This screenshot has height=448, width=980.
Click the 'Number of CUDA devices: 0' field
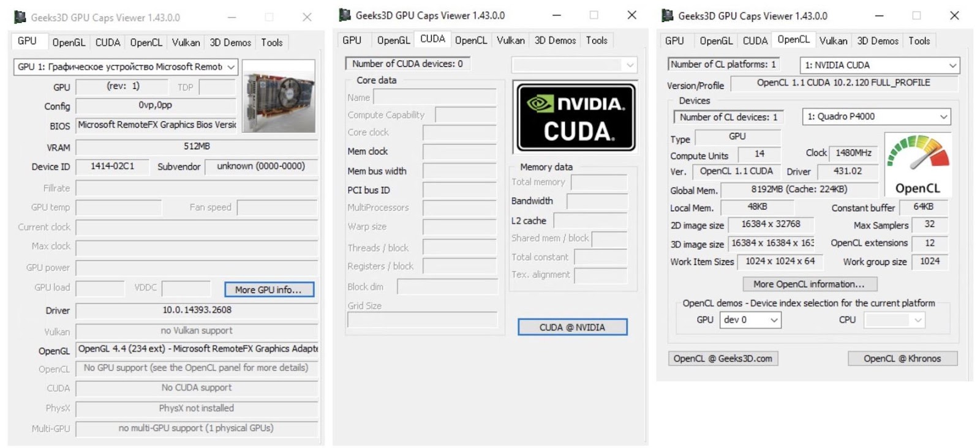tap(407, 64)
